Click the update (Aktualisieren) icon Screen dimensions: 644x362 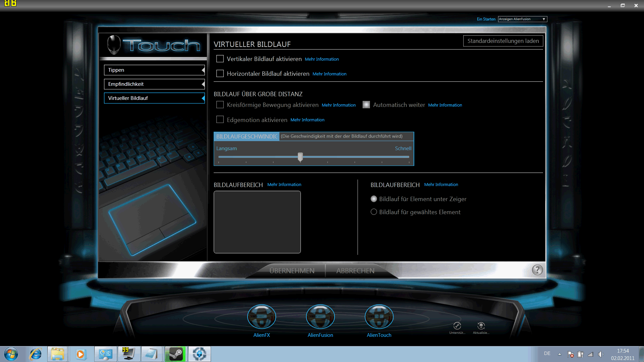coord(481,326)
